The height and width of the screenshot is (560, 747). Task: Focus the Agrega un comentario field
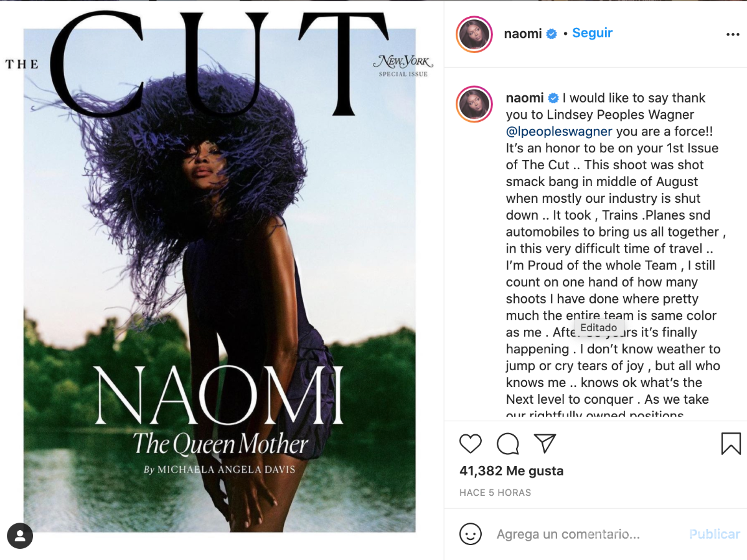[x=585, y=534]
